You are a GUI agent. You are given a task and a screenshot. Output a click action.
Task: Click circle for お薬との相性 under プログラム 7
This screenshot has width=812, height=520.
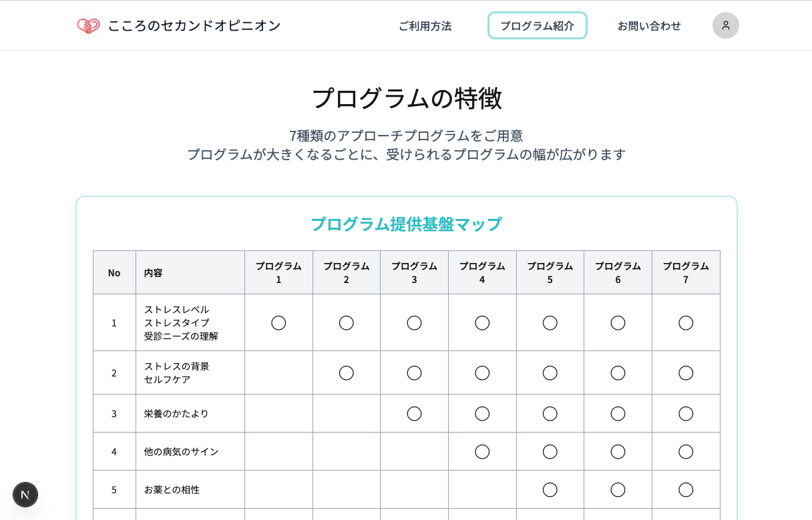coord(686,490)
